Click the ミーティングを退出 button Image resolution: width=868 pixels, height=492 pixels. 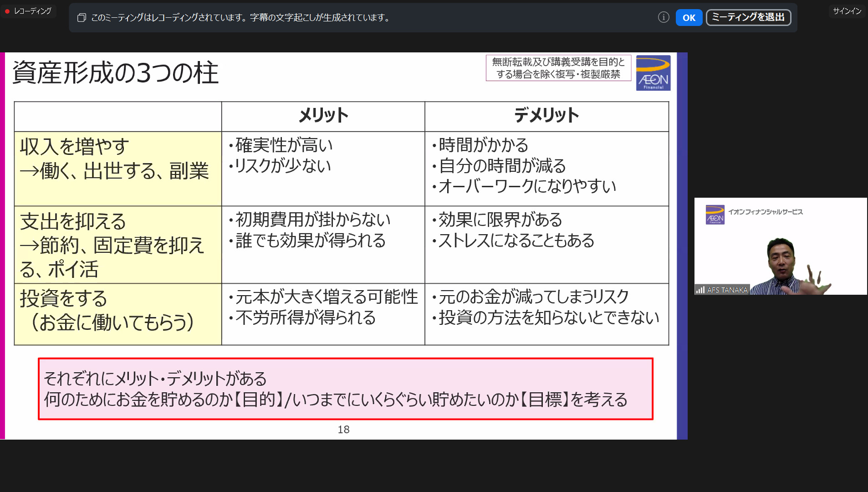pyautogui.click(x=748, y=17)
